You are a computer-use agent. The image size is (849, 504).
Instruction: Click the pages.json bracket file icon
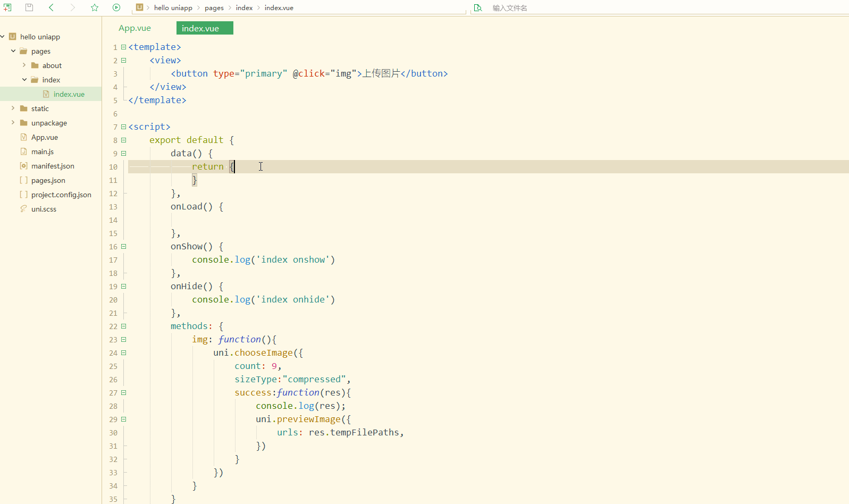coord(23,180)
